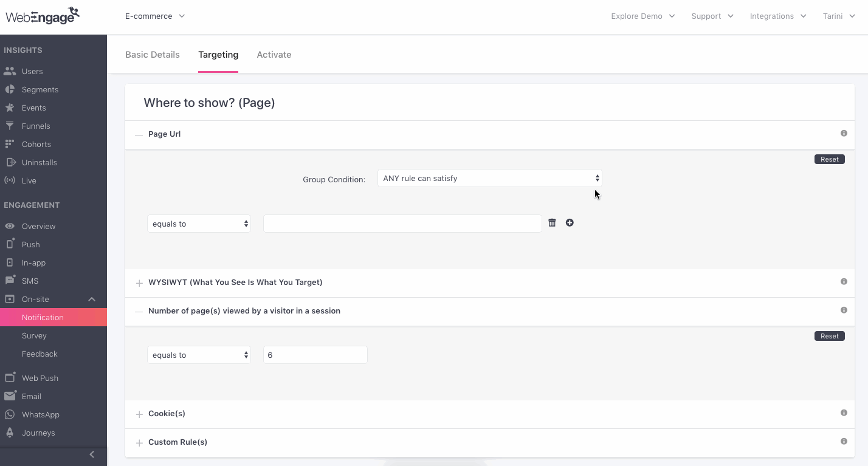The height and width of the screenshot is (466, 868).
Task: Click the 'Where to show? (Page)' heading
Action: [209, 103]
